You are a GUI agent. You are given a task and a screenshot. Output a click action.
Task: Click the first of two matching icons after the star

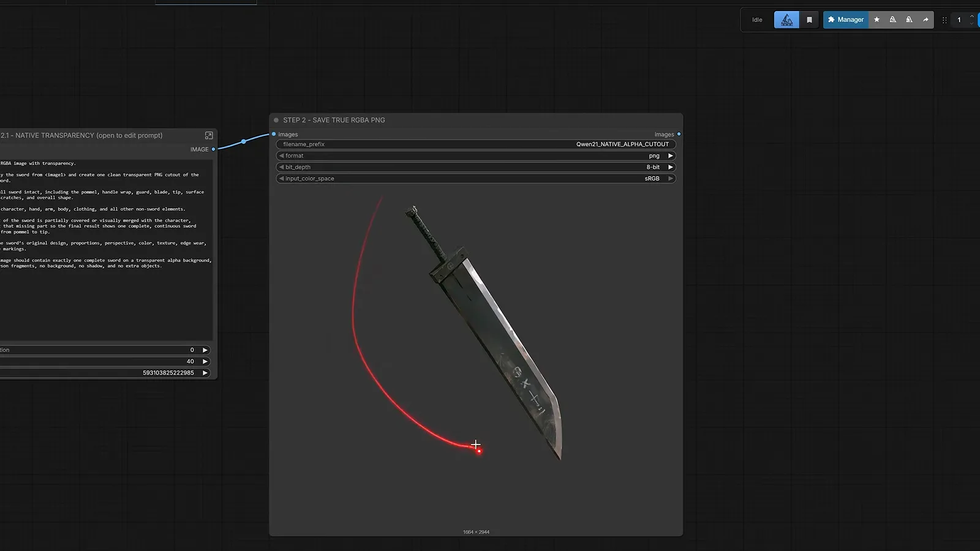tap(893, 20)
